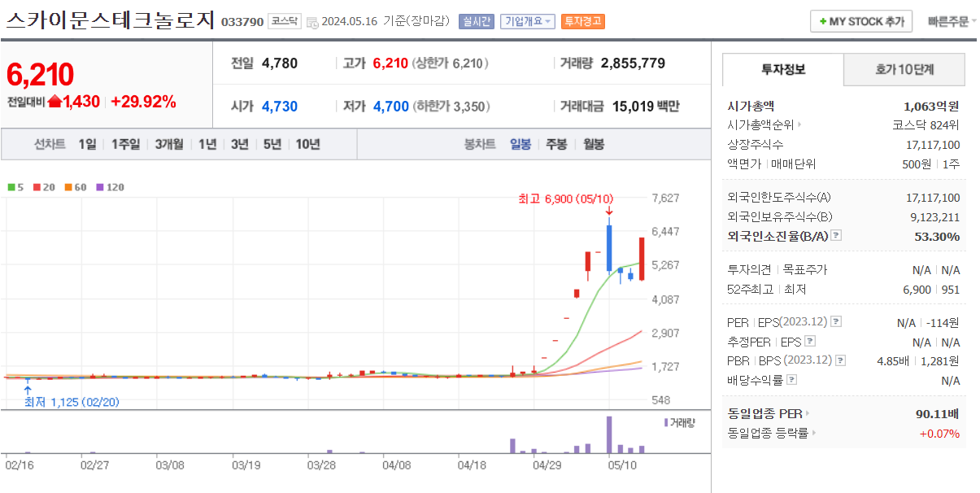Screen dimensions: 980x493
Task: Click the orange 60-day moving average swatch
Action: coord(69,187)
